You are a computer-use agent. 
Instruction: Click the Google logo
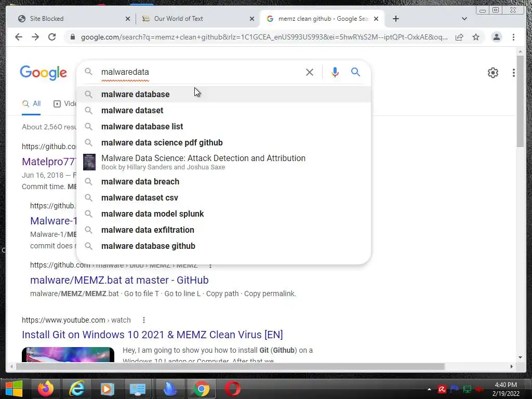(44, 73)
